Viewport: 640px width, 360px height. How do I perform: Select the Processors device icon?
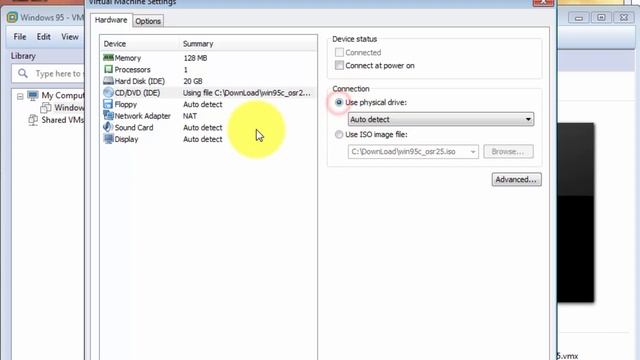108,69
